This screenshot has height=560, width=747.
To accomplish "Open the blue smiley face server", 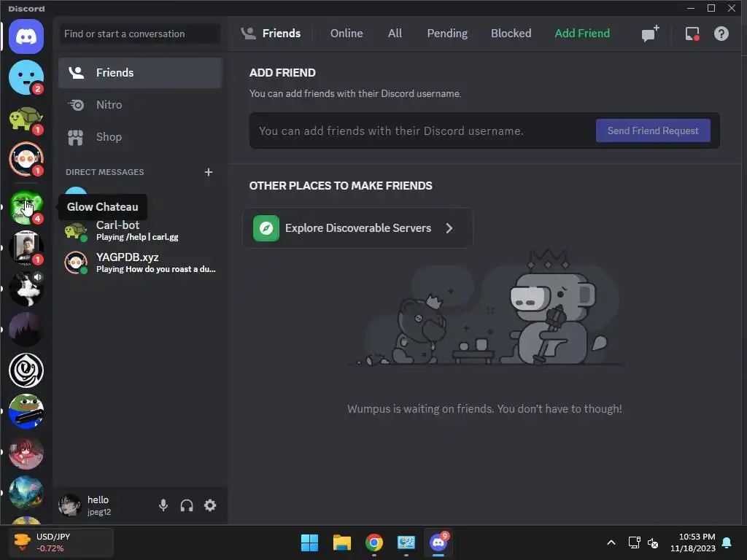I will pyautogui.click(x=26, y=77).
